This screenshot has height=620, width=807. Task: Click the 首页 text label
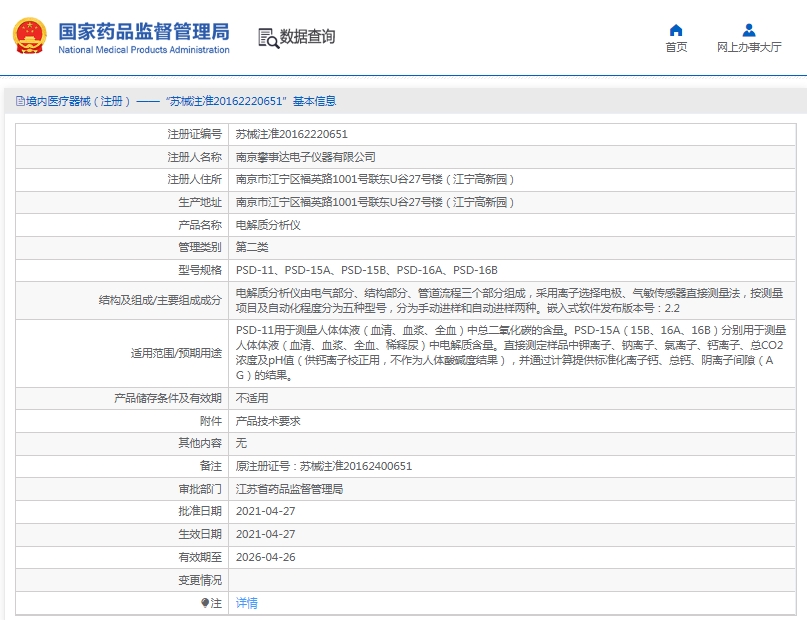(676, 47)
